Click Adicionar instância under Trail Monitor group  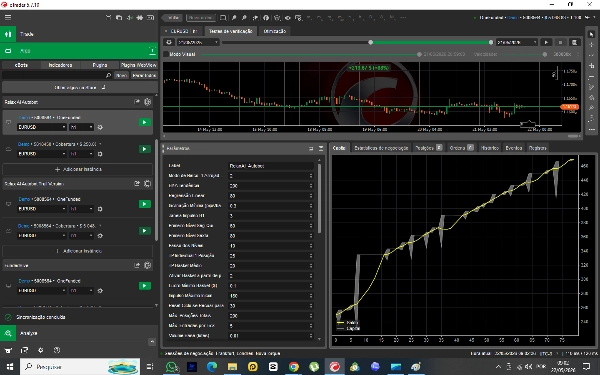[78, 251]
